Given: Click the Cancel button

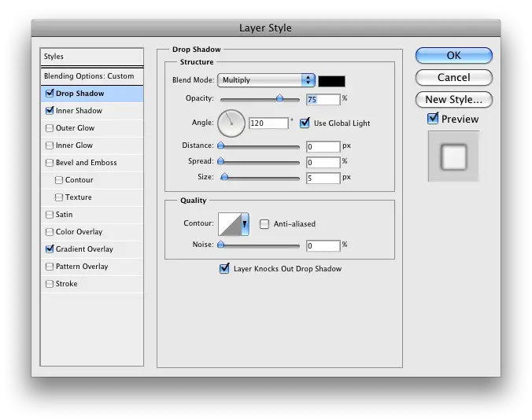Looking at the screenshot, I should click(x=453, y=78).
